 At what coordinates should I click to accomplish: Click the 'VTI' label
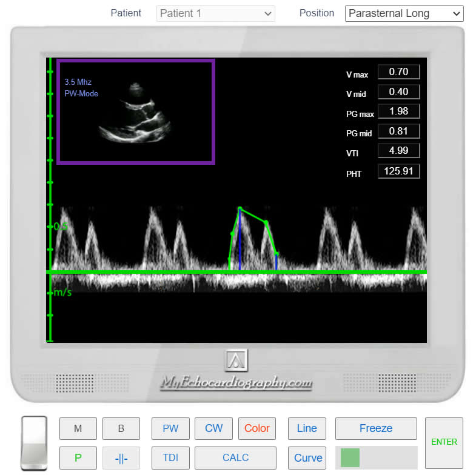[352, 153]
